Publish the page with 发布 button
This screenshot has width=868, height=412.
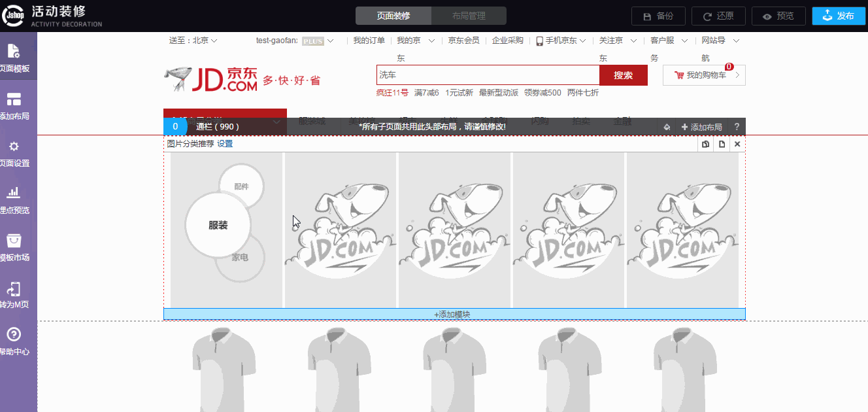click(x=839, y=16)
